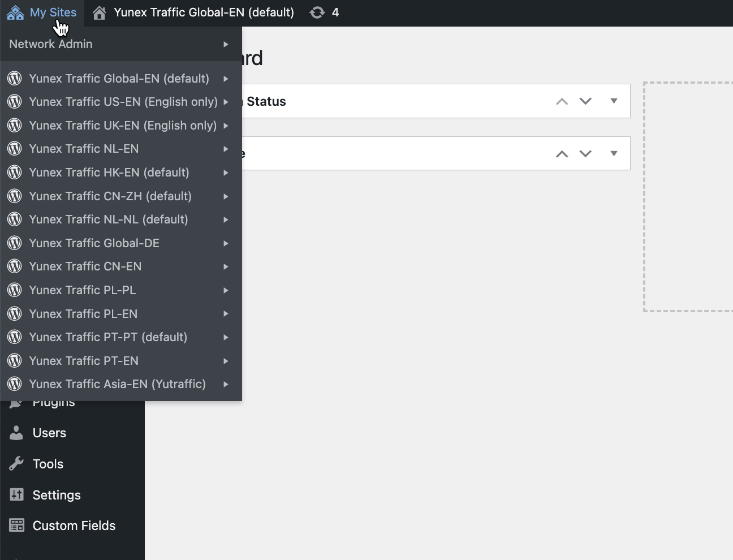Move the Status panel down
Image resolution: width=733 pixels, height=560 pixels.
point(585,101)
